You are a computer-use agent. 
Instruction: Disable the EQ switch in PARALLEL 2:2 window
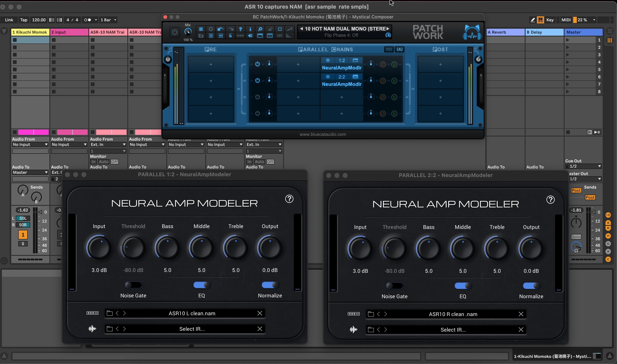pyautogui.click(x=463, y=286)
